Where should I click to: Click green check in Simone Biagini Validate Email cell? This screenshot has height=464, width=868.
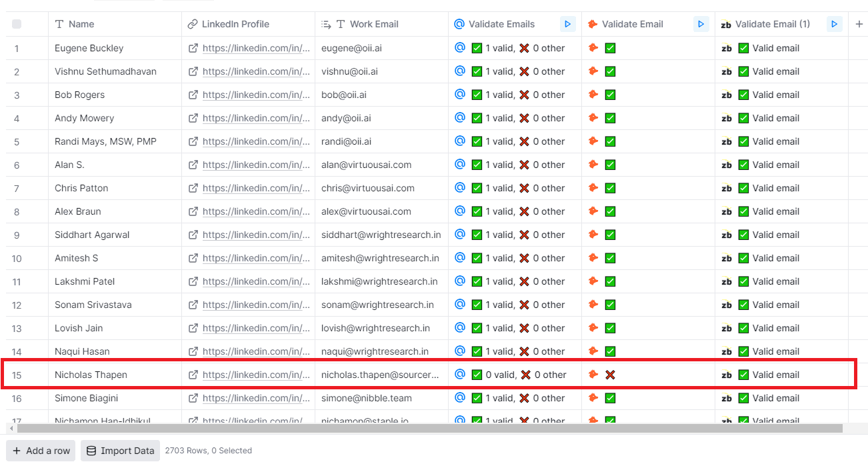610,398
